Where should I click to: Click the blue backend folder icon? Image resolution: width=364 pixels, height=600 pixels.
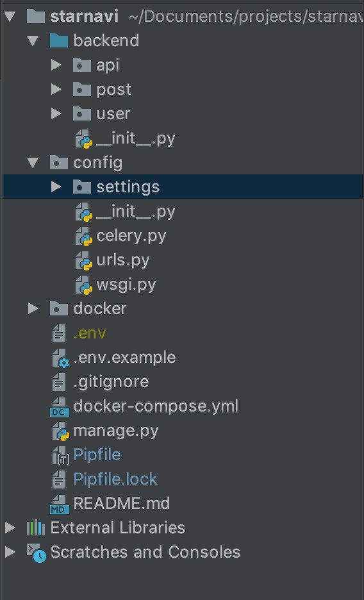[x=59, y=40]
